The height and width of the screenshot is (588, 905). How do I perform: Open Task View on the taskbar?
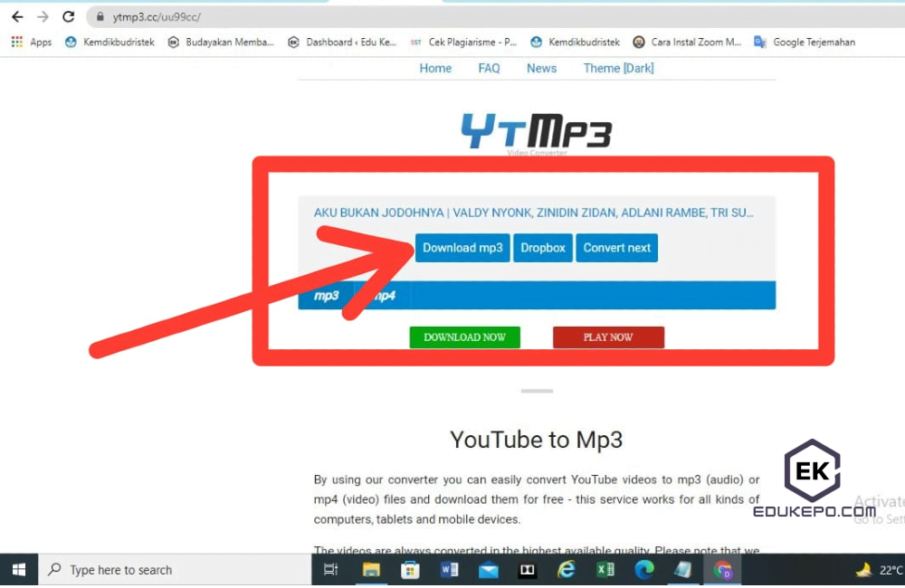[330, 570]
